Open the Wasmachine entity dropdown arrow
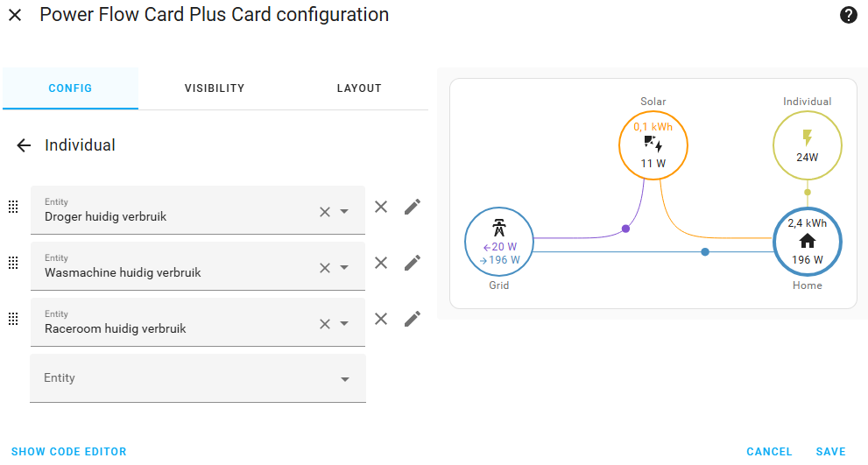This screenshot has height=465, width=868. click(344, 268)
